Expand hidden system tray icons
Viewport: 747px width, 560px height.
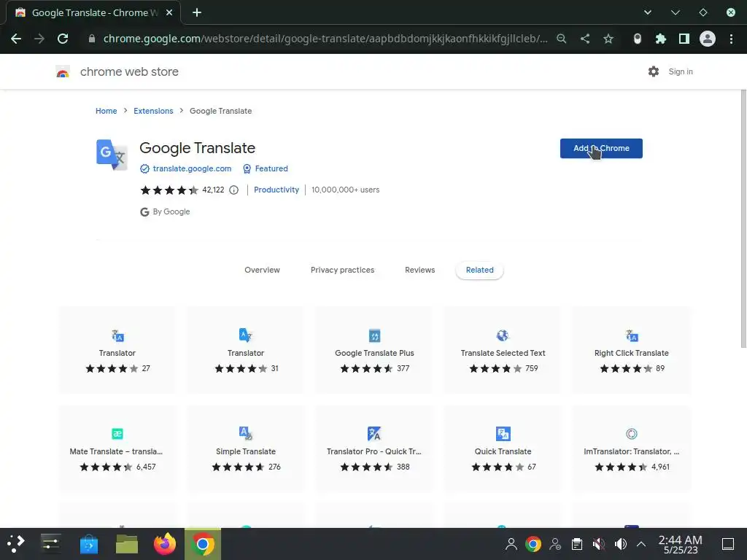pyautogui.click(x=641, y=544)
